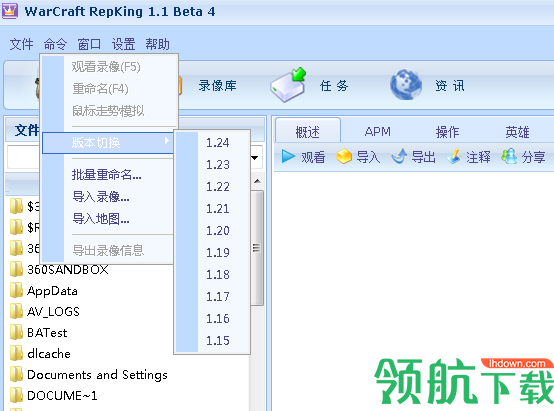Click the 360SANDBOX folder icon
The width and height of the screenshot is (554, 411).
point(16,269)
